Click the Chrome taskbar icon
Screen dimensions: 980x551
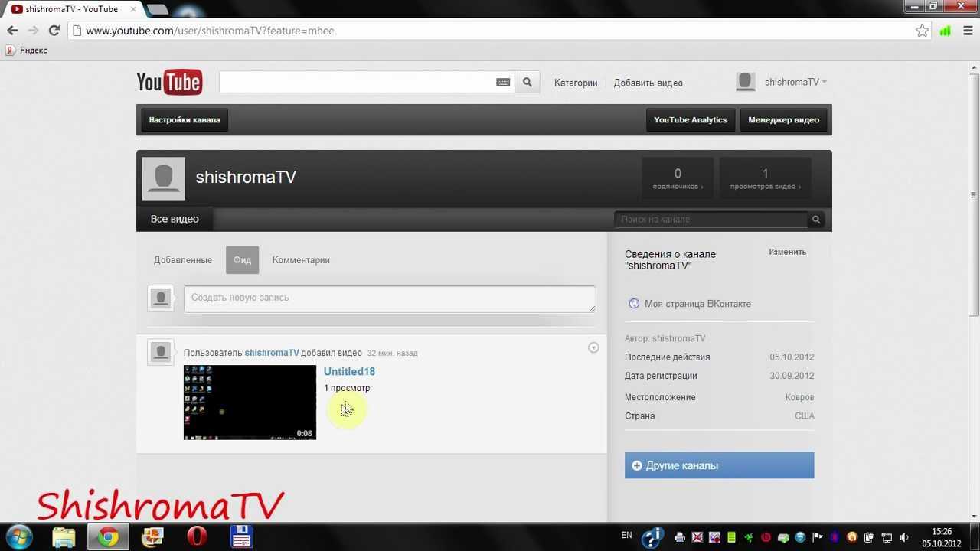pyautogui.click(x=108, y=536)
